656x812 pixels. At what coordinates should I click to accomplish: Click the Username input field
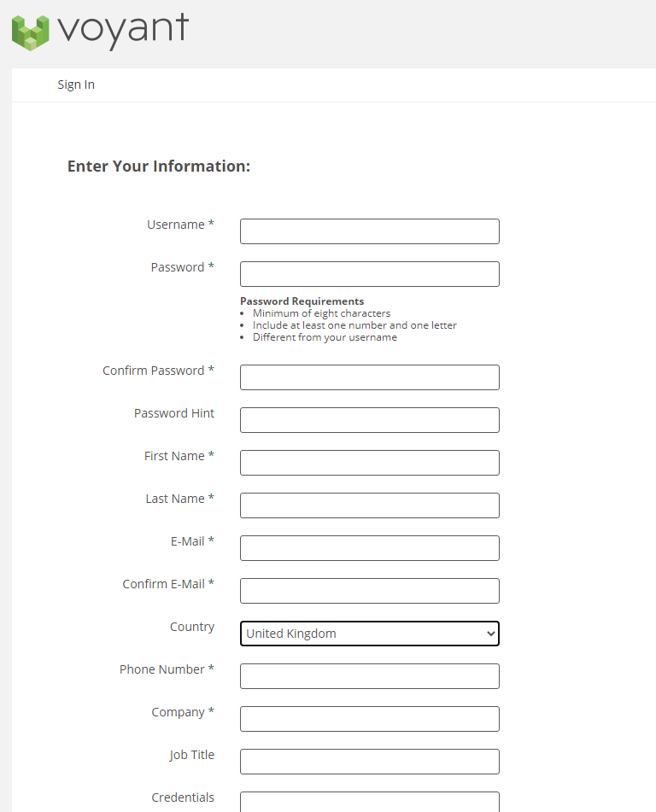369,231
